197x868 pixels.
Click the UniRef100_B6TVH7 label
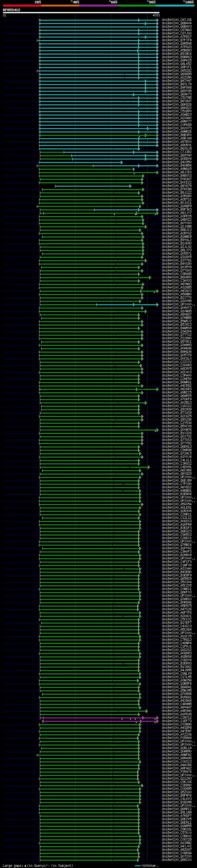(x=177, y=81)
